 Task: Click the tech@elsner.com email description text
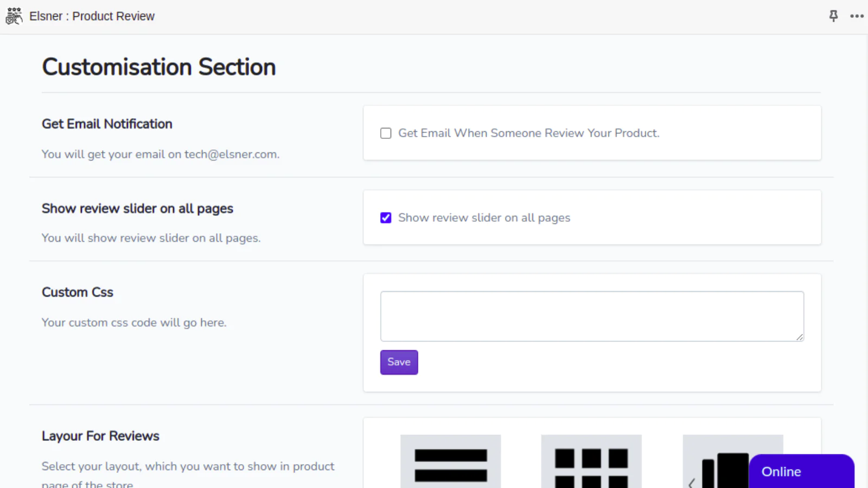161,155
